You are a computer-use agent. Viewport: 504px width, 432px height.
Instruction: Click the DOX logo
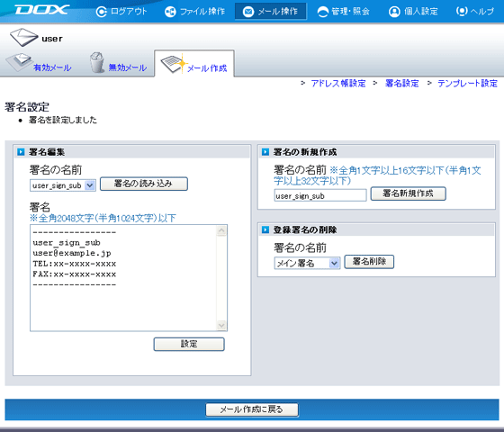pos(41,10)
